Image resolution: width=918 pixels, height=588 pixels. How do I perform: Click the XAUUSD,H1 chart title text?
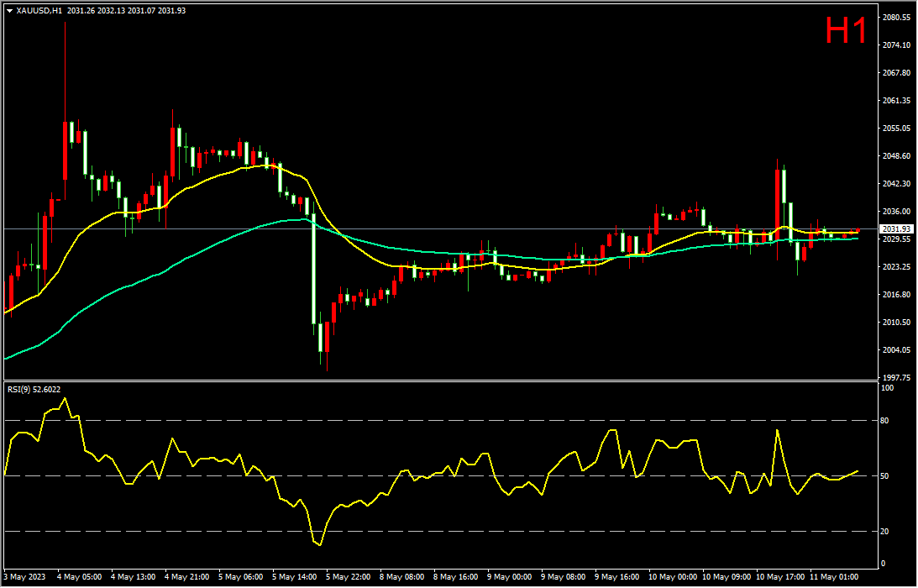[39, 11]
